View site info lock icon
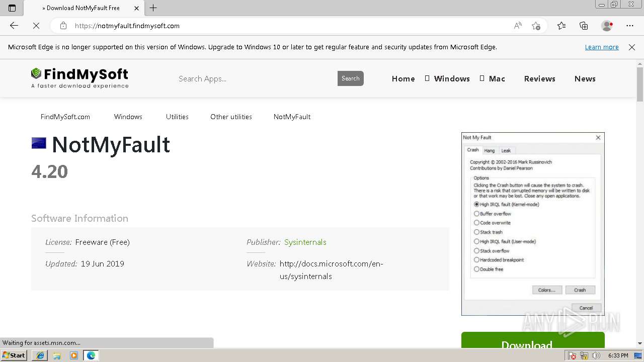Image resolution: width=644 pixels, height=362 pixels. 63,26
